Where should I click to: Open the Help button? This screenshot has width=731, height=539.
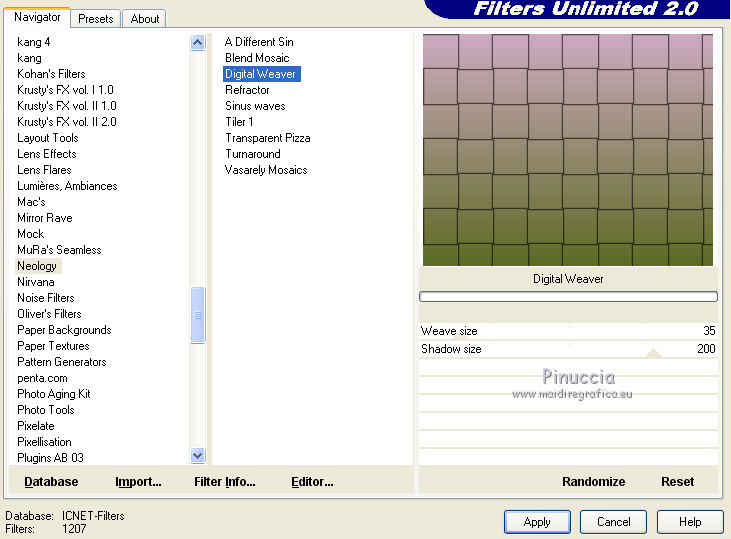pos(690,522)
